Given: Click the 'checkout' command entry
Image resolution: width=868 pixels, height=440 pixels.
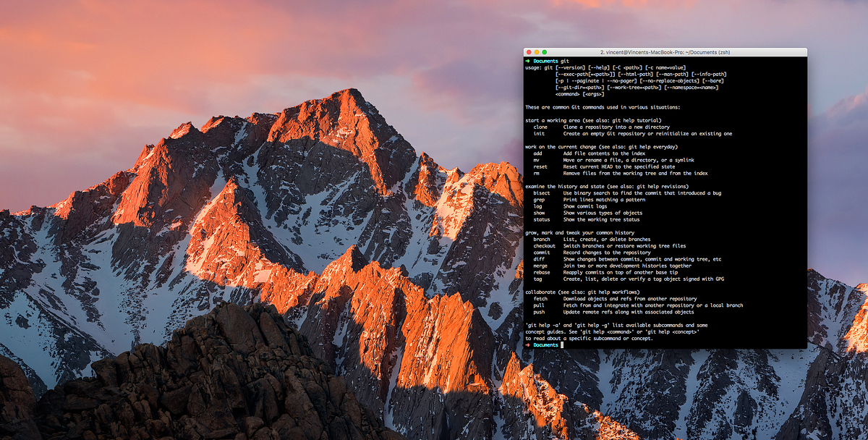Looking at the screenshot, I should click(545, 246).
